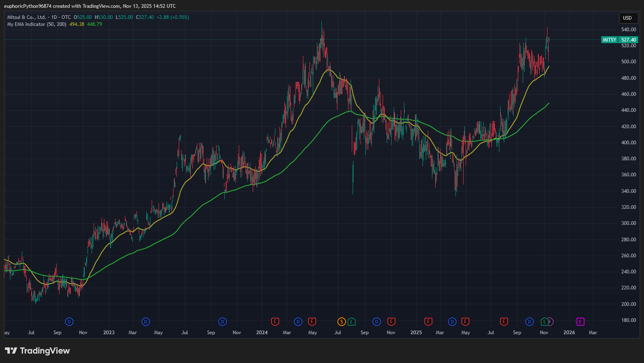This screenshot has height=363, width=644.
Task: Click the 300.00 price axis label
Action: click(628, 223)
